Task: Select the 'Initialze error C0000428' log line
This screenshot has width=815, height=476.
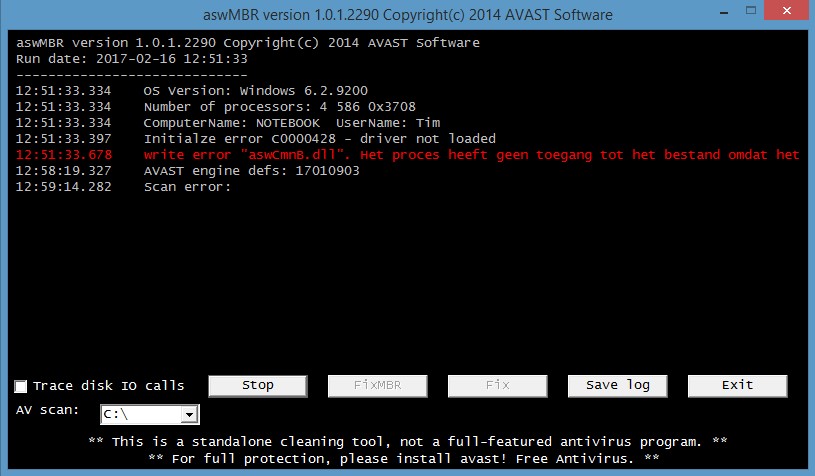Action: (256, 139)
